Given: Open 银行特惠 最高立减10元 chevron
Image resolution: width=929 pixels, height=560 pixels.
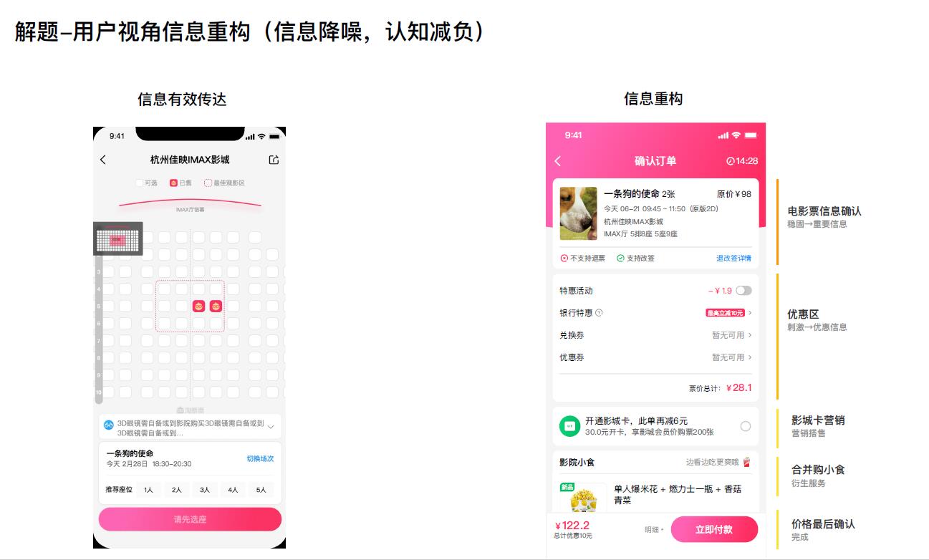Looking at the screenshot, I should (x=750, y=313).
